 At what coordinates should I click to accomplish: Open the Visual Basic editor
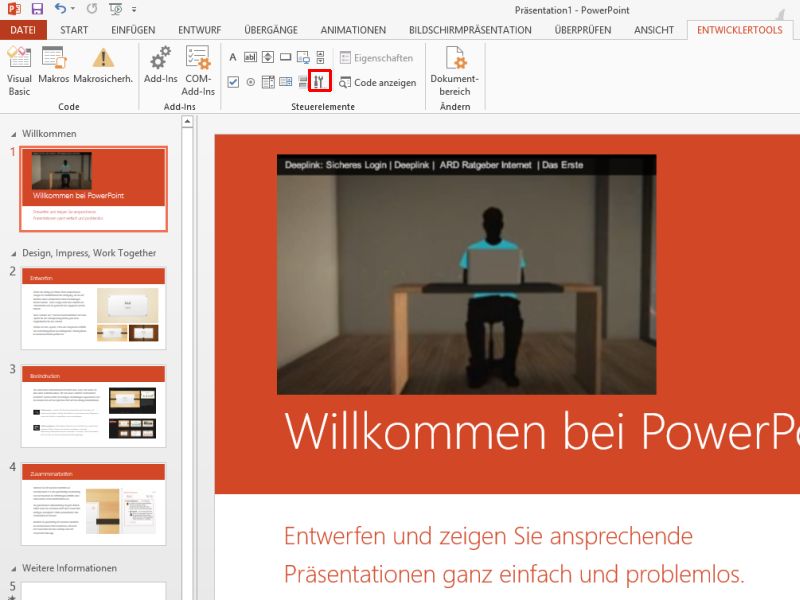pyautogui.click(x=19, y=71)
